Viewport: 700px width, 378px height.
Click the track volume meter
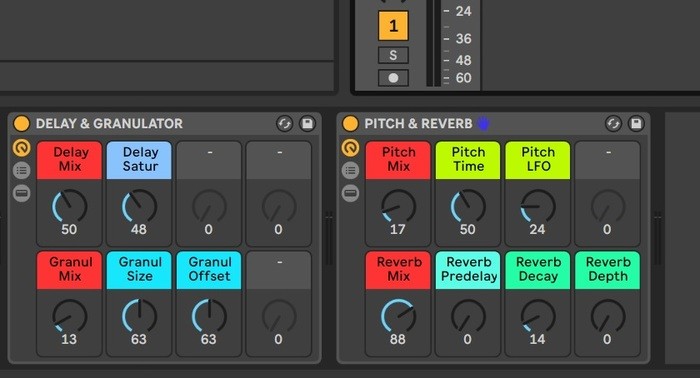coord(433,43)
